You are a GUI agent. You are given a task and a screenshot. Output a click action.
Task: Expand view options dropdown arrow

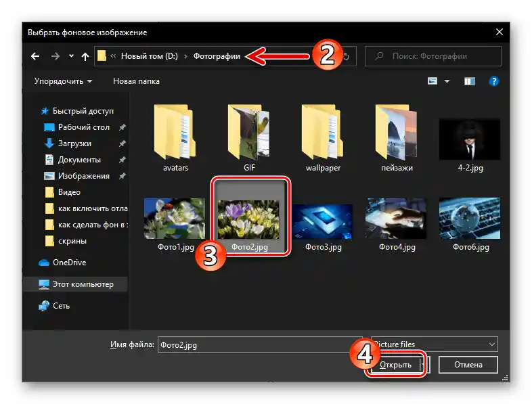click(x=447, y=81)
